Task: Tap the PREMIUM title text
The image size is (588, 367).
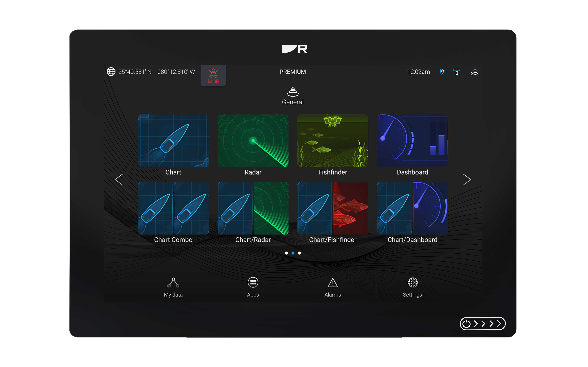Action: coord(293,72)
